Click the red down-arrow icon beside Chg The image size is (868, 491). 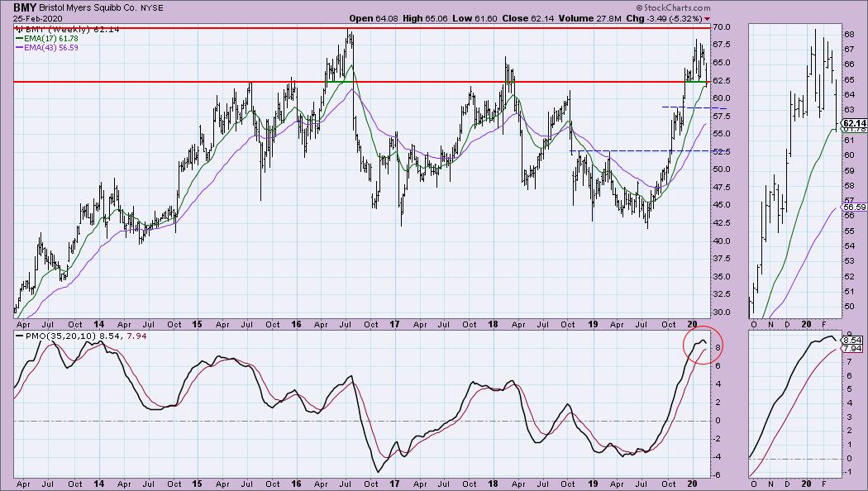[x=707, y=19]
